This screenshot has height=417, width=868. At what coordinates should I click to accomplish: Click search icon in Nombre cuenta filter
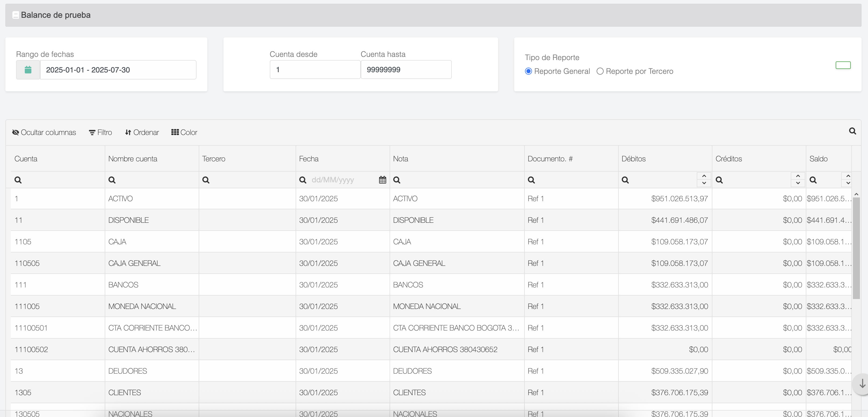tap(112, 180)
